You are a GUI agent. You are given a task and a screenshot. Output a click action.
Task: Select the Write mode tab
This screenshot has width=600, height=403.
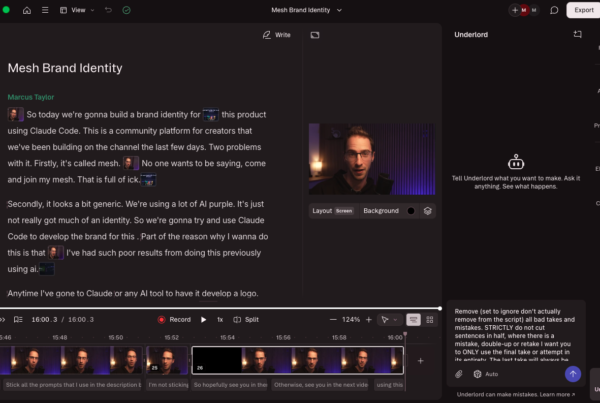(x=276, y=34)
